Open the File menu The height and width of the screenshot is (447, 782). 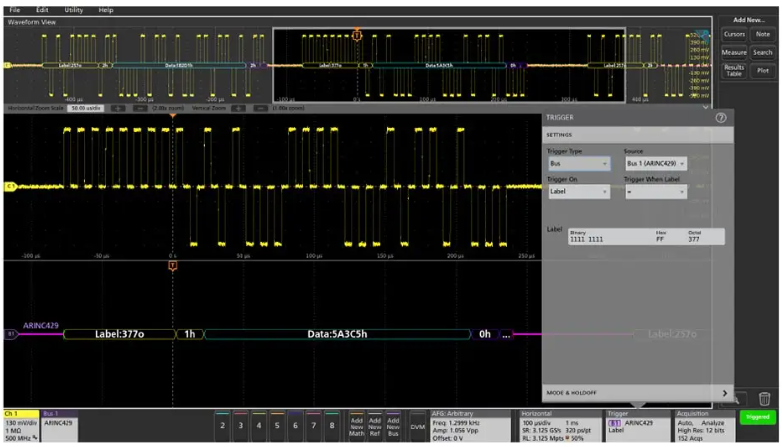point(15,10)
